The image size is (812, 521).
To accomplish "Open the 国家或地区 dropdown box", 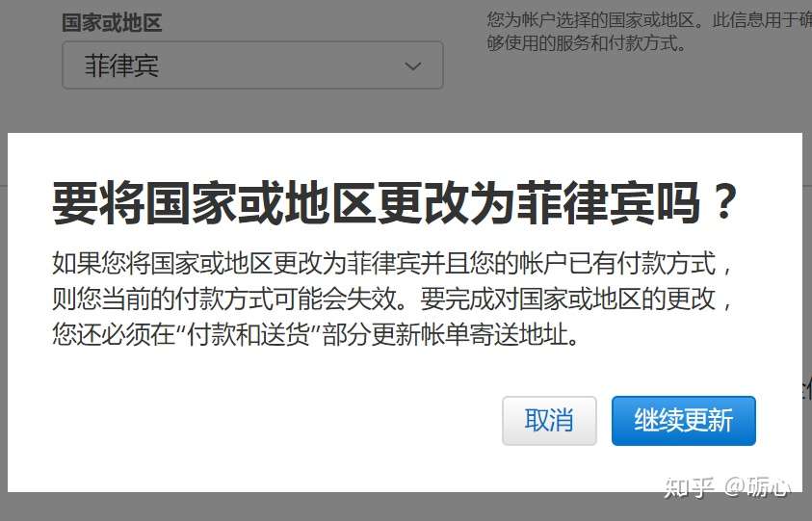I will coord(252,65).
